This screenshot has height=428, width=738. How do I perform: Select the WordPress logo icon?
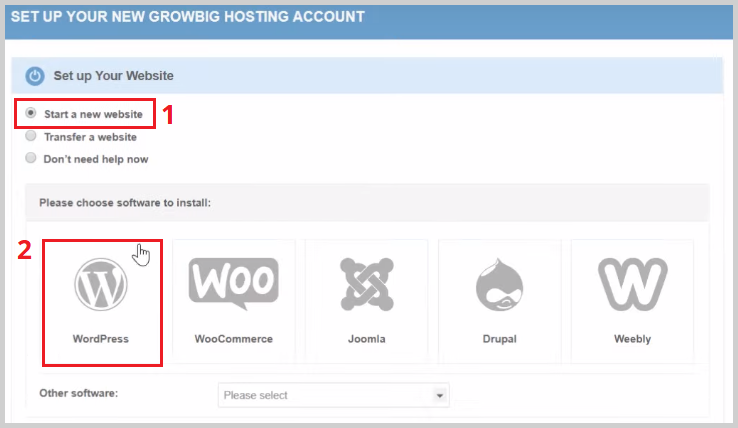point(101,284)
